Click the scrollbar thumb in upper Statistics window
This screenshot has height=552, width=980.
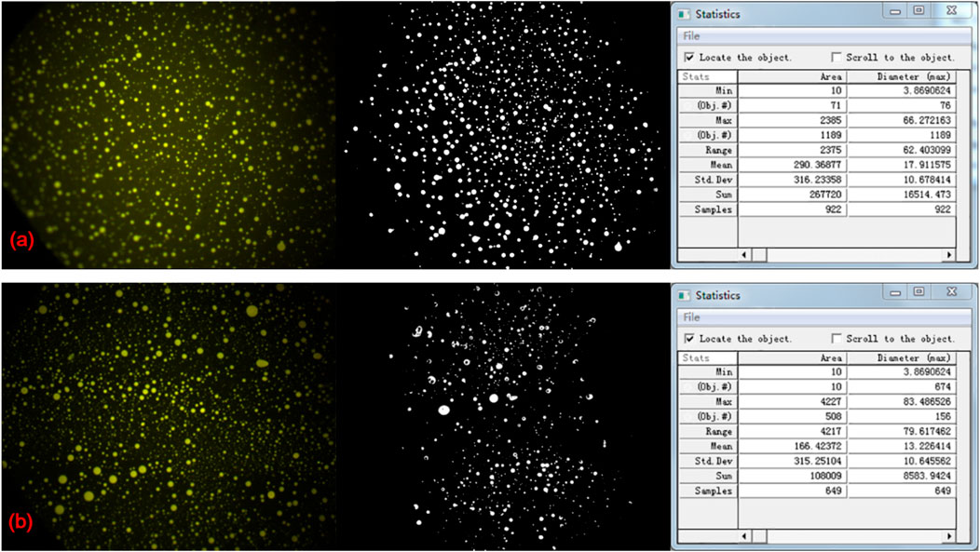pyautogui.click(x=759, y=255)
